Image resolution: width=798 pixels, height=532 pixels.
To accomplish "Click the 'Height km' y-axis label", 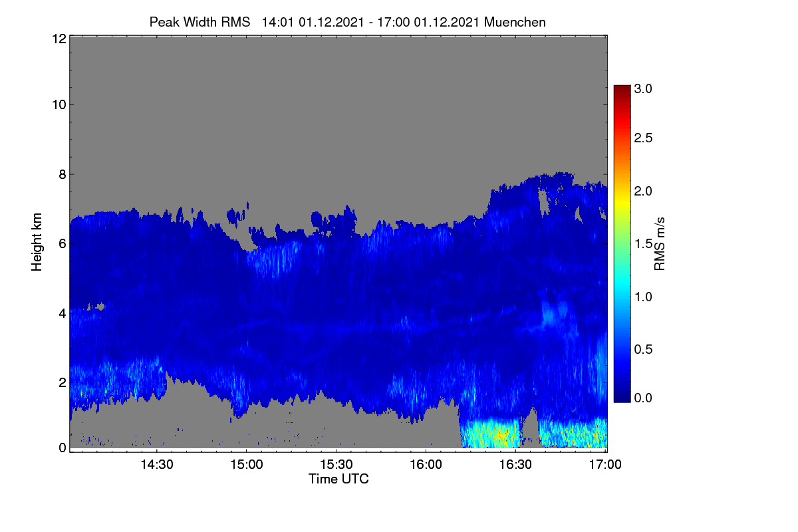I will tap(37, 243).
